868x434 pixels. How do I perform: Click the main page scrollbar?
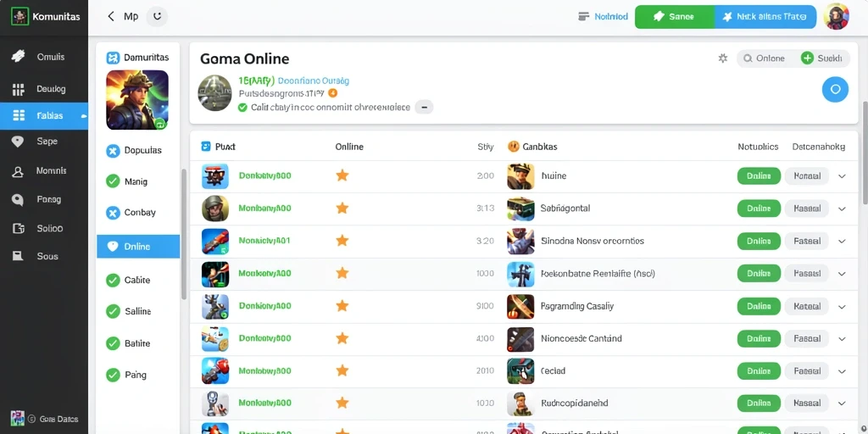point(865,153)
